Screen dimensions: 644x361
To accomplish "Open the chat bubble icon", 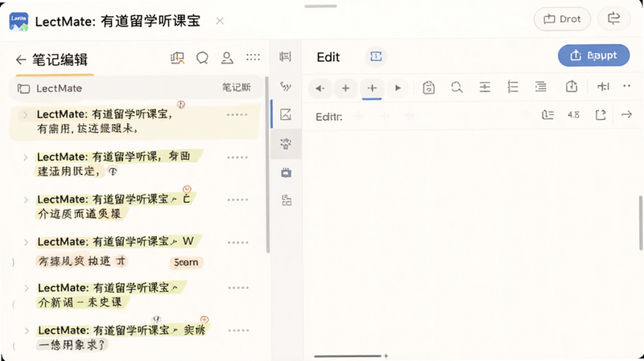I will (x=202, y=58).
